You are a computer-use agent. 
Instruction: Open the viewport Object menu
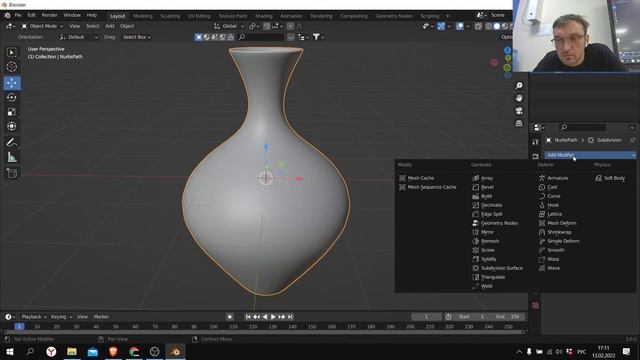tap(127, 26)
